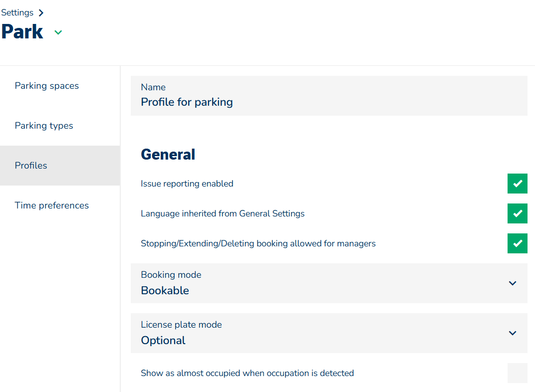Viewport: 535px width, 392px height.
Task: Enable Show as almost occupied checkbox
Action: [x=517, y=373]
